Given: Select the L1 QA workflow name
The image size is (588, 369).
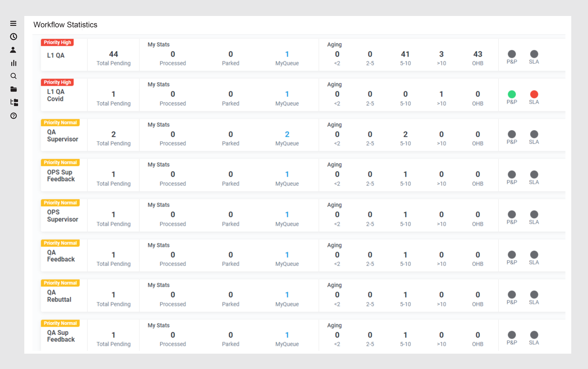Looking at the screenshot, I should click(56, 55).
